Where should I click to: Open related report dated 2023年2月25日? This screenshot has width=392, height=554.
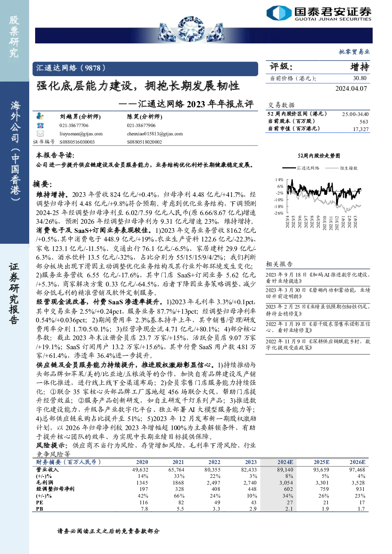[x=318, y=310]
